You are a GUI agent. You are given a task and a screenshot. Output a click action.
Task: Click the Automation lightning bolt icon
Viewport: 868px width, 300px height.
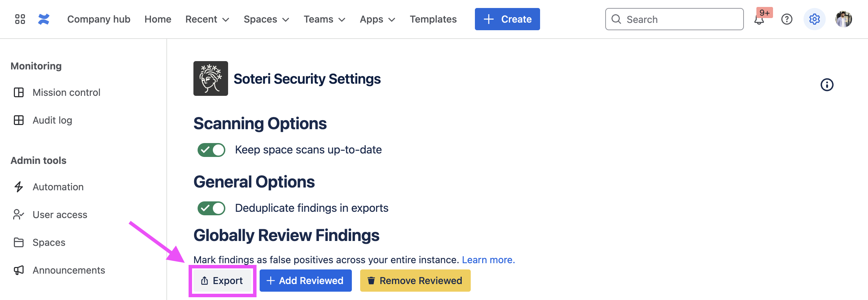pyautogui.click(x=19, y=187)
